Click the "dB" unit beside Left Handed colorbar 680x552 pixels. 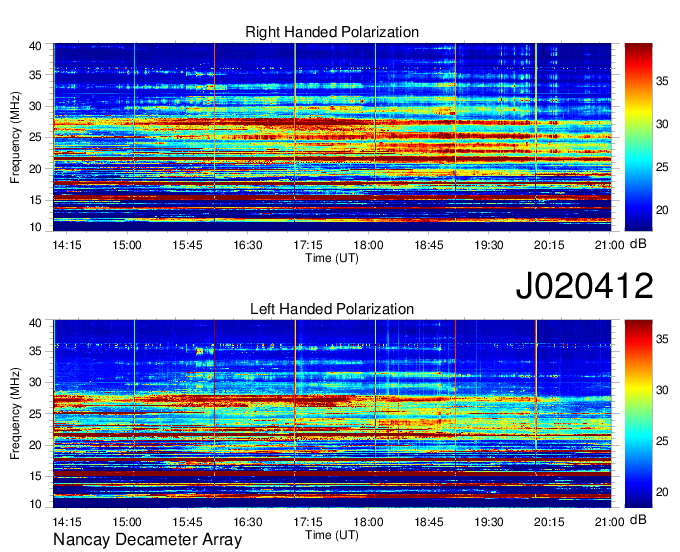coord(638,520)
